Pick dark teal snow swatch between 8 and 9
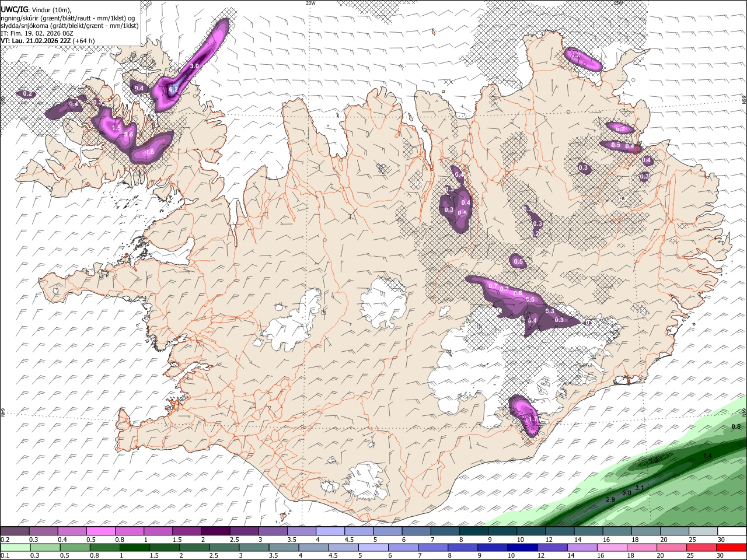747x560 pixels. tap(474, 531)
